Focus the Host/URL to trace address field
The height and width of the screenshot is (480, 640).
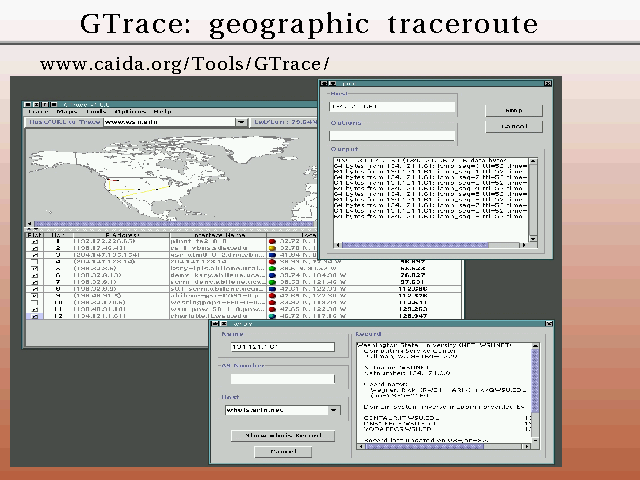(x=169, y=122)
